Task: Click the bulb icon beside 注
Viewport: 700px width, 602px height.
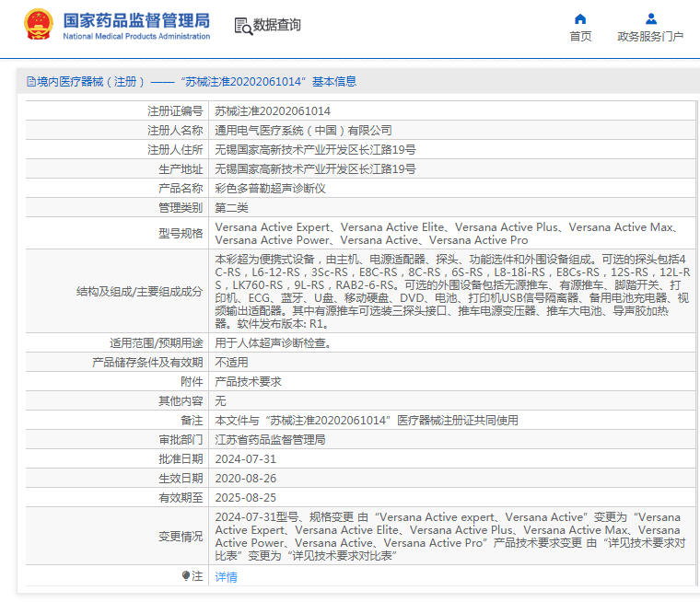Action: click(x=186, y=575)
